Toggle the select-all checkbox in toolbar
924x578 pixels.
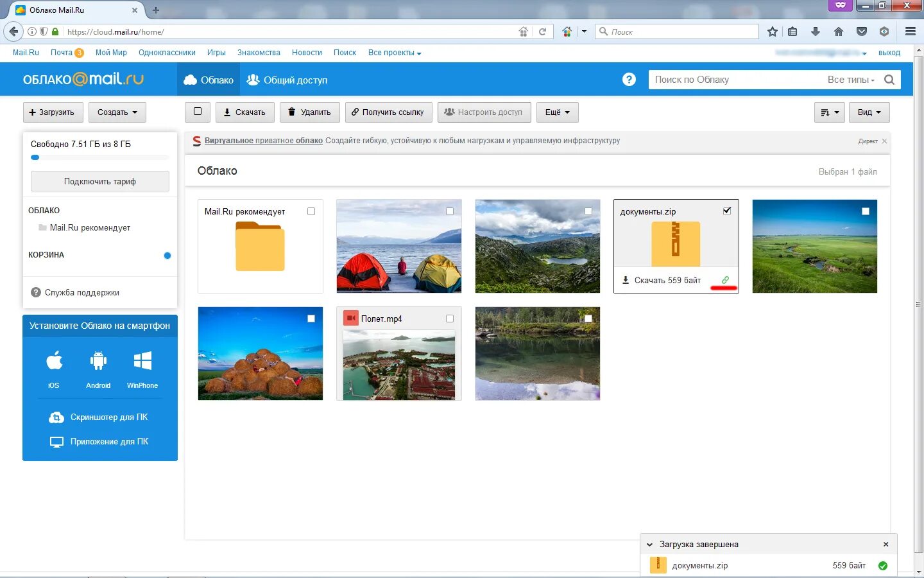[x=198, y=112]
